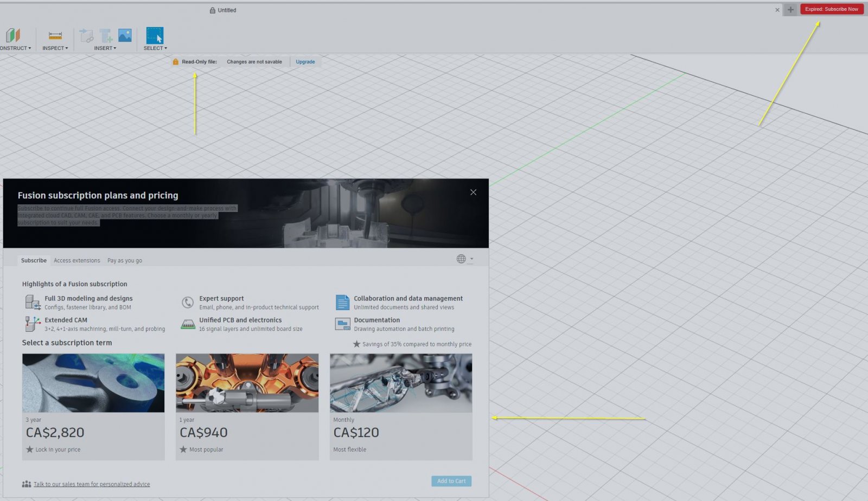868x501 pixels.
Task: Click the CA$2,820 price text
Action: point(55,433)
